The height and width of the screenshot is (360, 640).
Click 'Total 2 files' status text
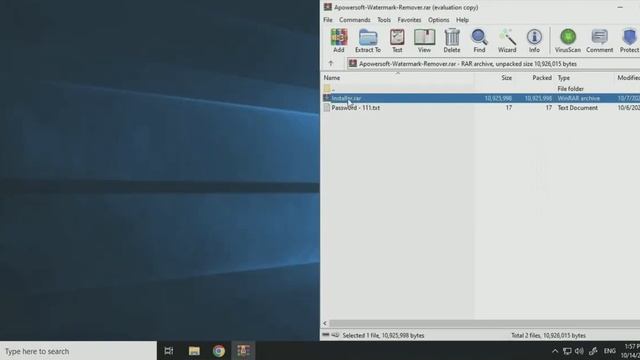pos(548,336)
